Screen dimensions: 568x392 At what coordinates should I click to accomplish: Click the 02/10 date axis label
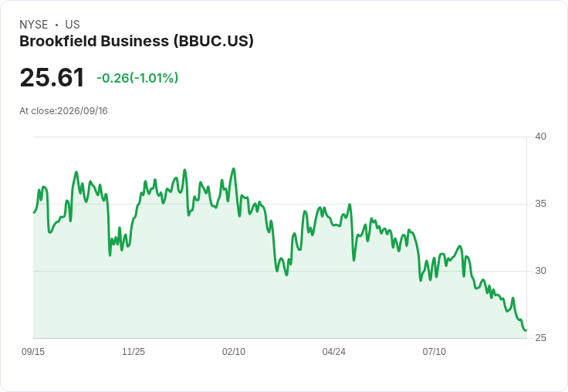point(234,351)
